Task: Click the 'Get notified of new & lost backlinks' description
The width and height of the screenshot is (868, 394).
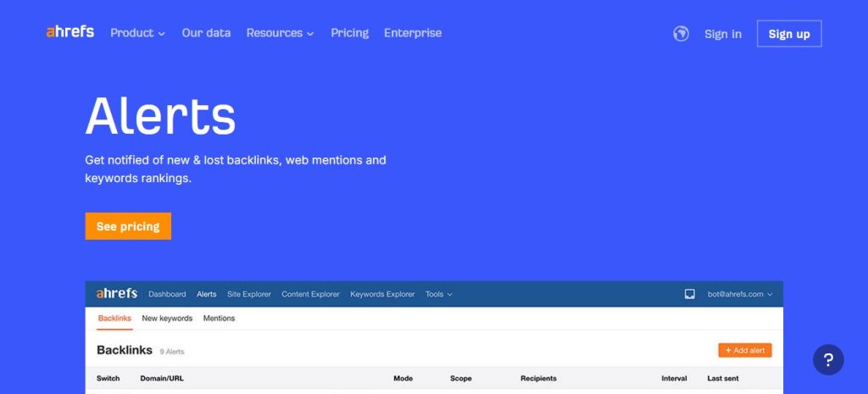Action: [236, 169]
